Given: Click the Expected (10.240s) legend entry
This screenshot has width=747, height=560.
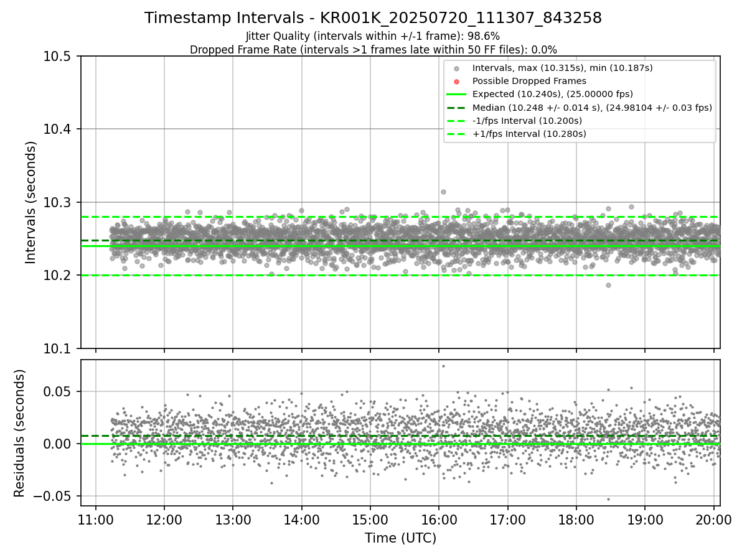Looking at the screenshot, I should [552, 94].
